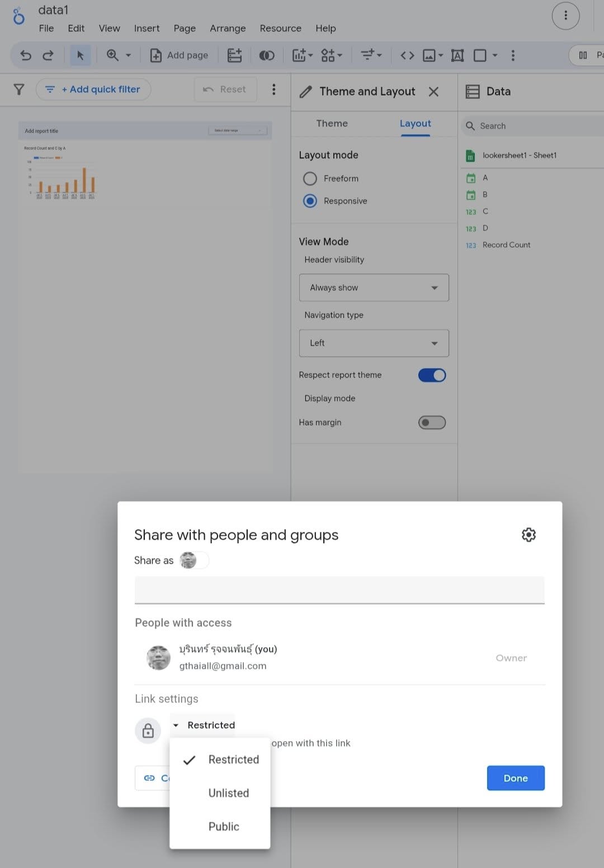Select the text box tool icon
Screen dimensions: 604x868
click(x=457, y=55)
